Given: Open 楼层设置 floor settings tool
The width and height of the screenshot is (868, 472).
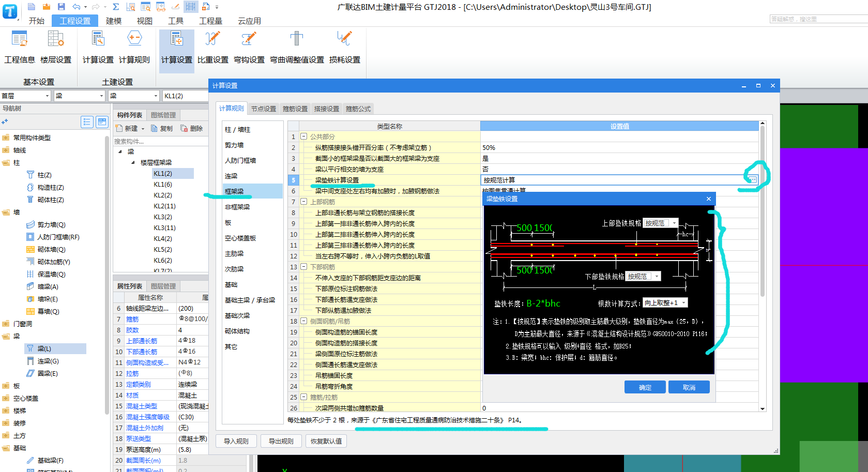Looking at the screenshot, I should (x=56, y=48).
